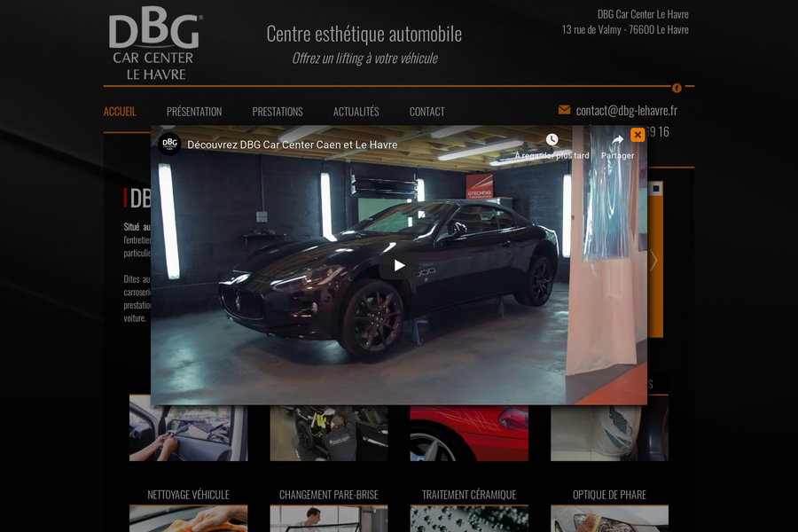Open CHANGEMENT PARE-BRISE service link
The width and height of the screenshot is (798, 532).
click(x=329, y=495)
